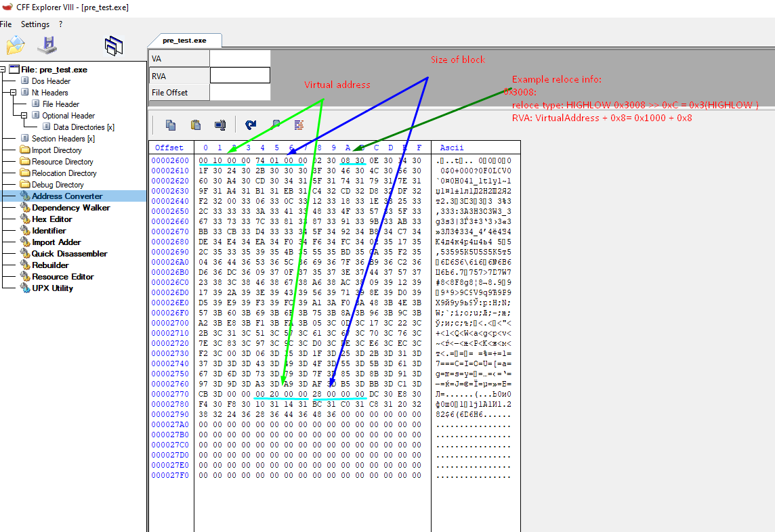Click the File Offset input field
This screenshot has height=532, width=775.
point(240,92)
